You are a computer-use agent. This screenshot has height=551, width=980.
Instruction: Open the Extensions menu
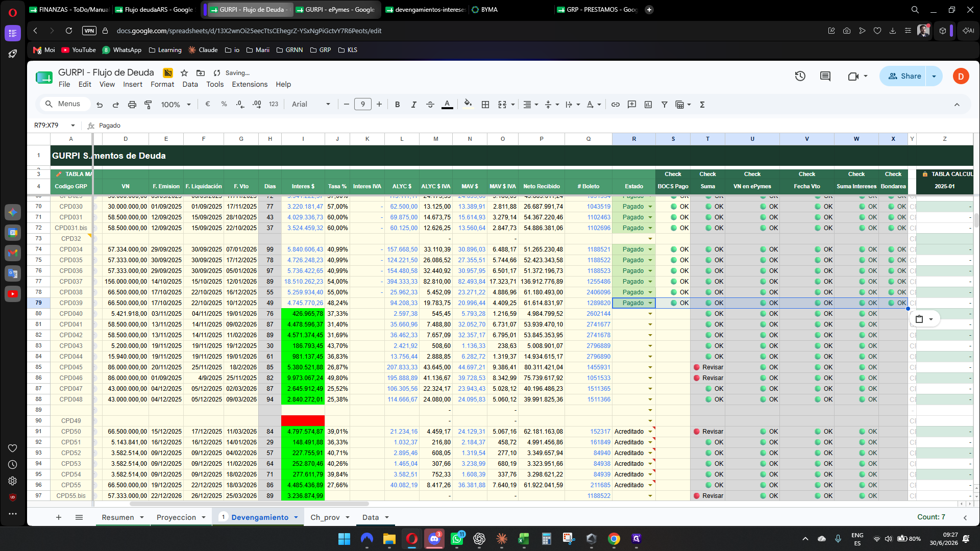tap(250, 84)
